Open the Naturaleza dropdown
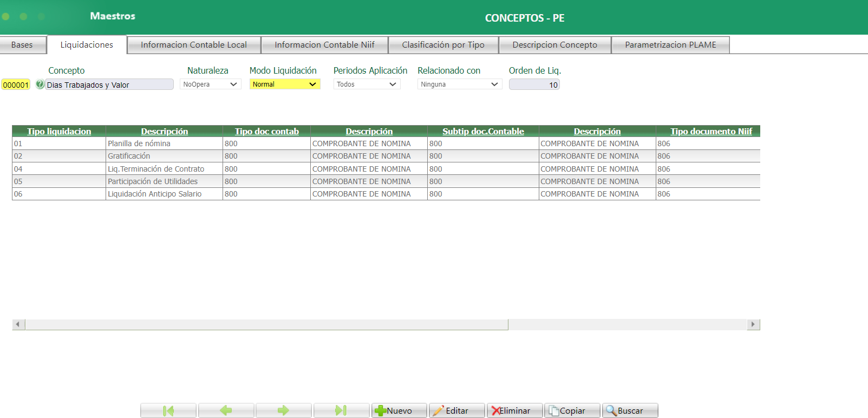The image size is (868, 418). pyautogui.click(x=210, y=84)
